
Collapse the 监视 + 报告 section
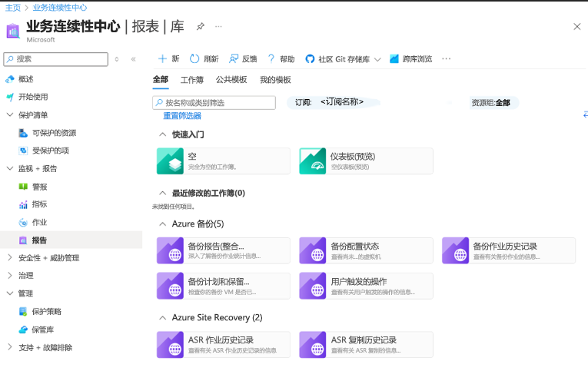pyautogui.click(x=10, y=168)
